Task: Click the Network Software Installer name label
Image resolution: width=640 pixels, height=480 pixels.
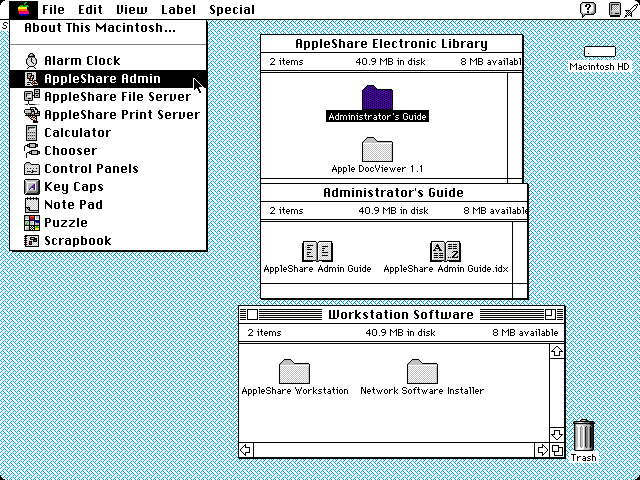Action: [422, 391]
